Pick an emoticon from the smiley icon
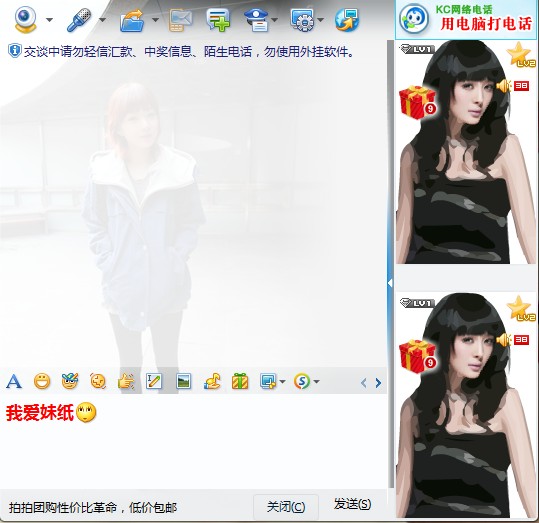 (42, 381)
